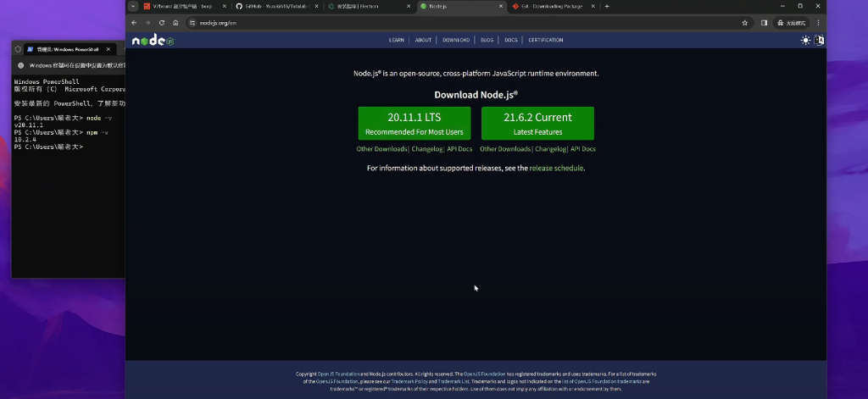Image resolution: width=868 pixels, height=399 pixels.
Task: Open the LEARN nav item
Action: [397, 40]
